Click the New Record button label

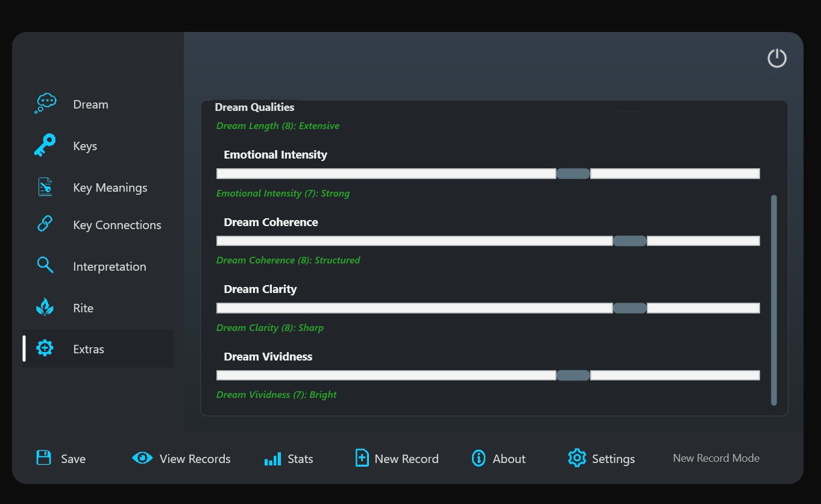pos(407,459)
